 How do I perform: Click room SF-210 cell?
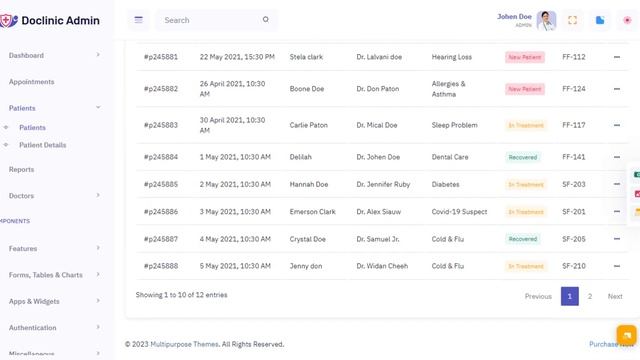pos(573,266)
